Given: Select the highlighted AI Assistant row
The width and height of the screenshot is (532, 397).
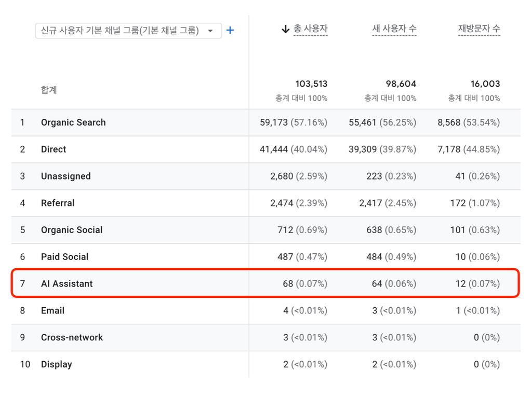Looking at the screenshot, I should pyautogui.click(x=266, y=284).
